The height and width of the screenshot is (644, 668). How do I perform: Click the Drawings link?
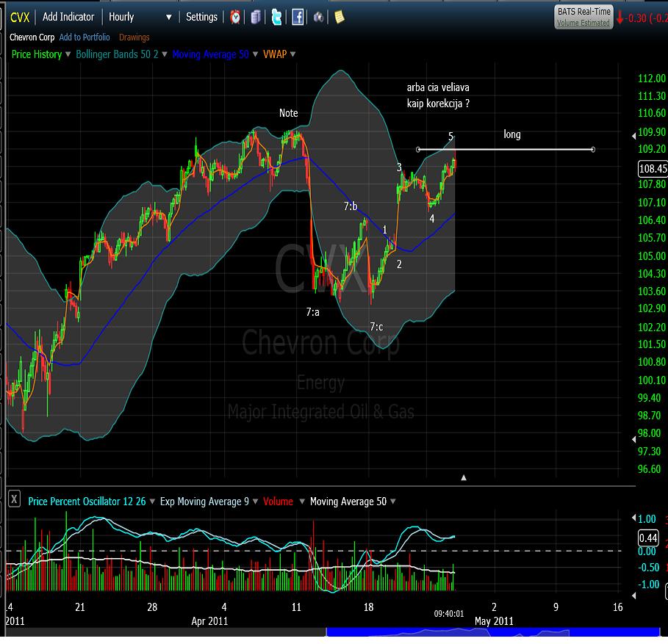pos(134,37)
